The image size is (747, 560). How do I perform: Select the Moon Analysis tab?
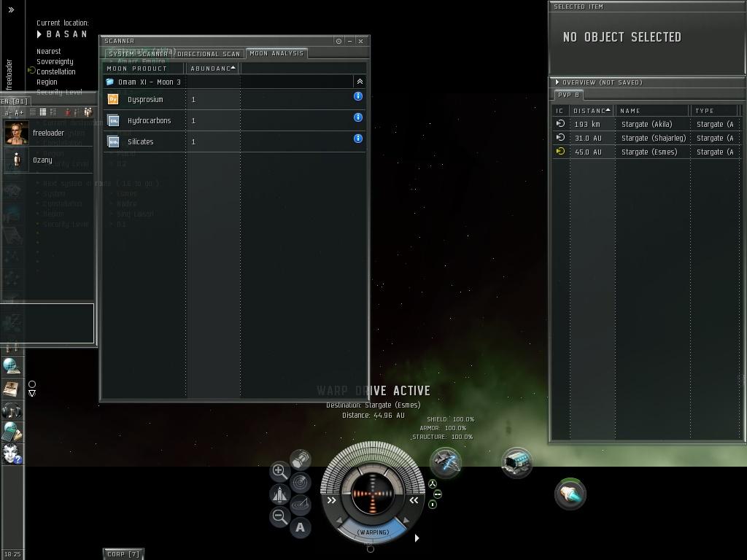276,53
